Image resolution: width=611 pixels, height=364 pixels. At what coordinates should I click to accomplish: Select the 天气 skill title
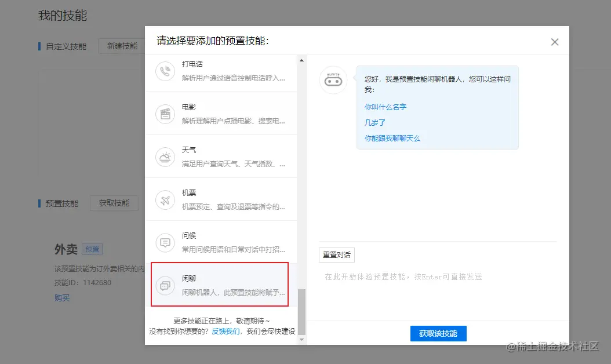[188, 150]
